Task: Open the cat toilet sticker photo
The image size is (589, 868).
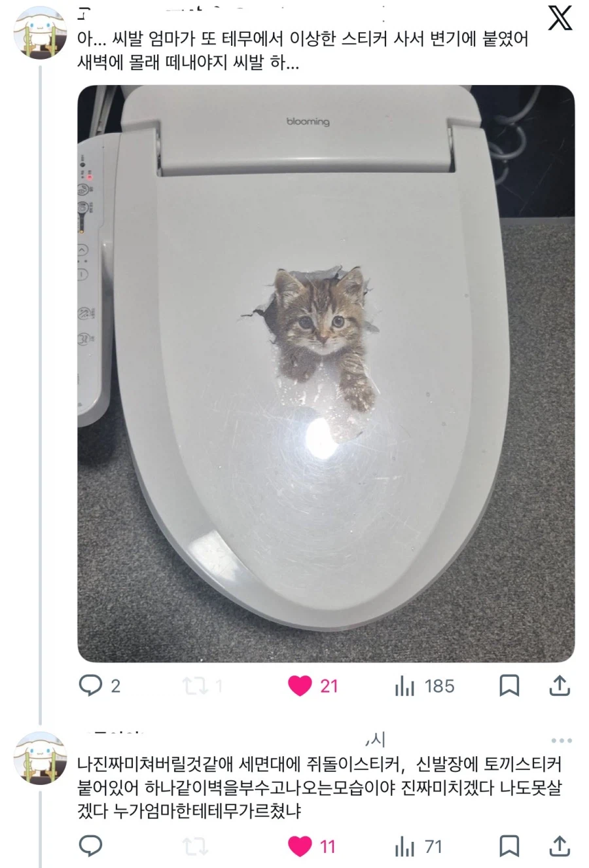Action: pos(326,373)
